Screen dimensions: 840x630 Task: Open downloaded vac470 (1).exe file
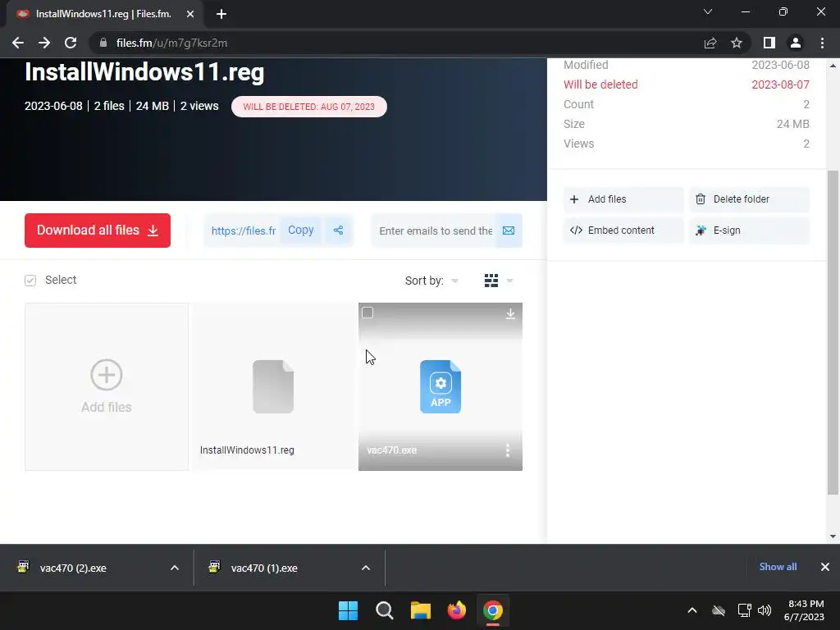[x=264, y=568]
